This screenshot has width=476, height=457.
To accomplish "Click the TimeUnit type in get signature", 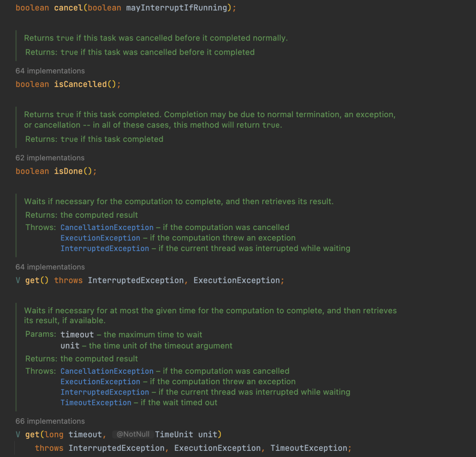I will (174, 435).
